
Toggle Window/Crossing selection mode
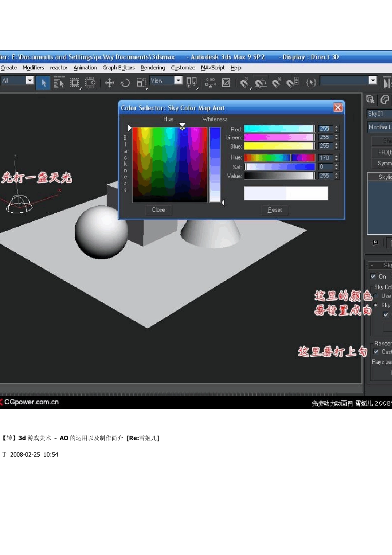click(x=90, y=83)
